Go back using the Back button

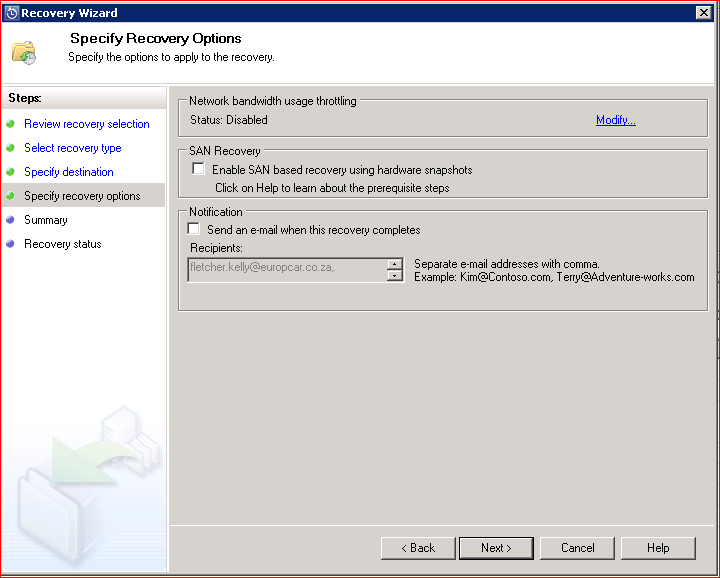click(x=418, y=548)
